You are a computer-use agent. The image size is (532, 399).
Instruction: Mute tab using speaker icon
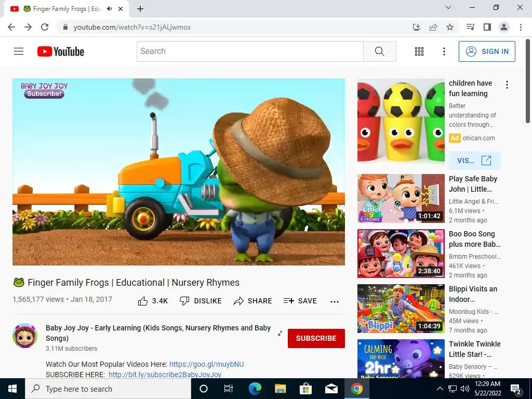[109, 9]
